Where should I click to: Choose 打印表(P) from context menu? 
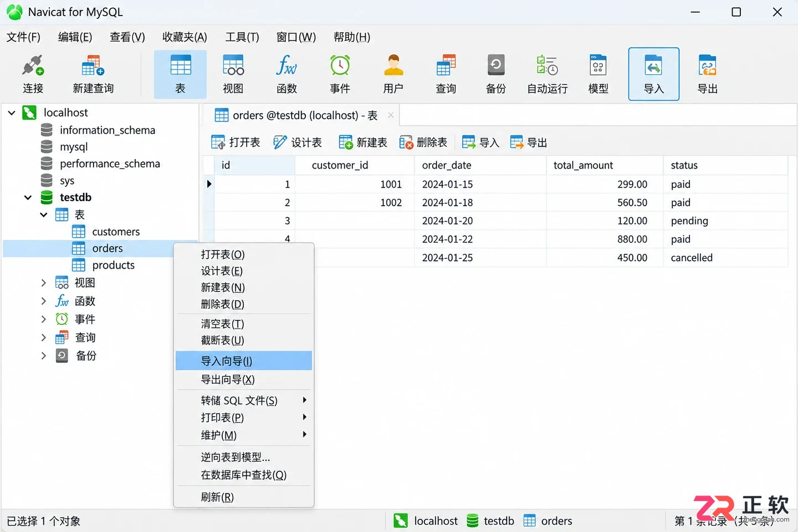pos(244,417)
